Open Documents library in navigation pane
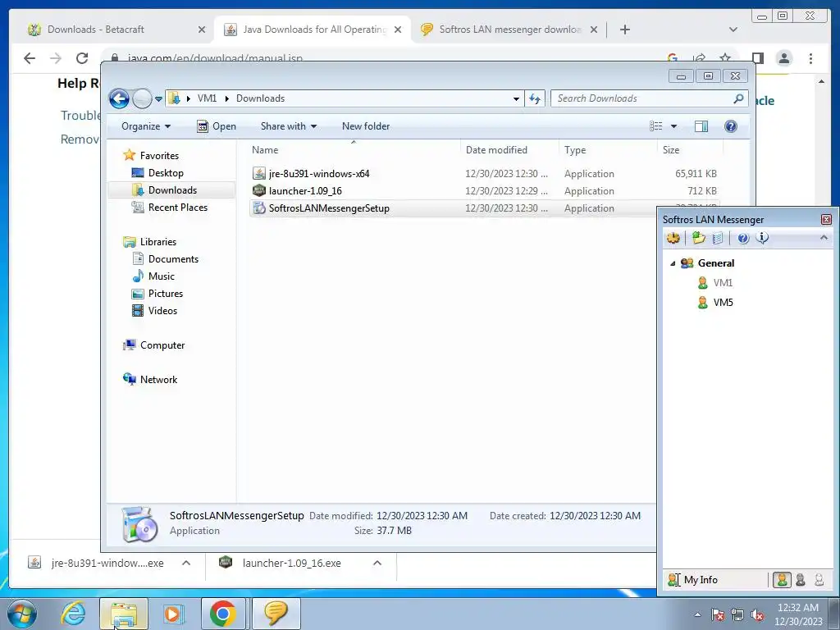840x630 pixels. pyautogui.click(x=173, y=259)
